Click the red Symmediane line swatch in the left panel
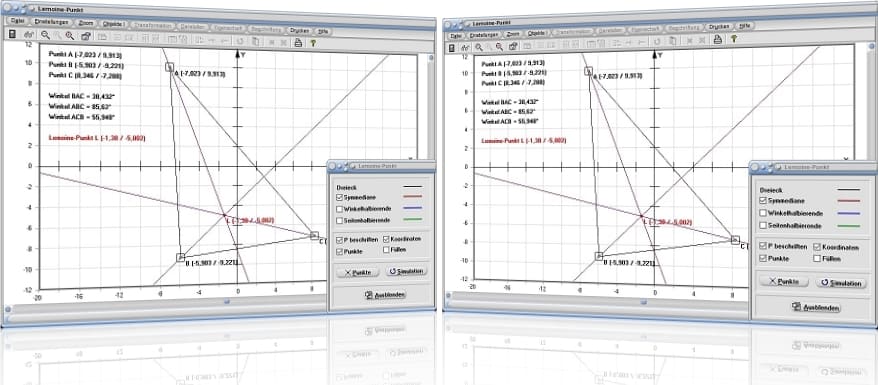The image size is (878, 385). point(412,197)
